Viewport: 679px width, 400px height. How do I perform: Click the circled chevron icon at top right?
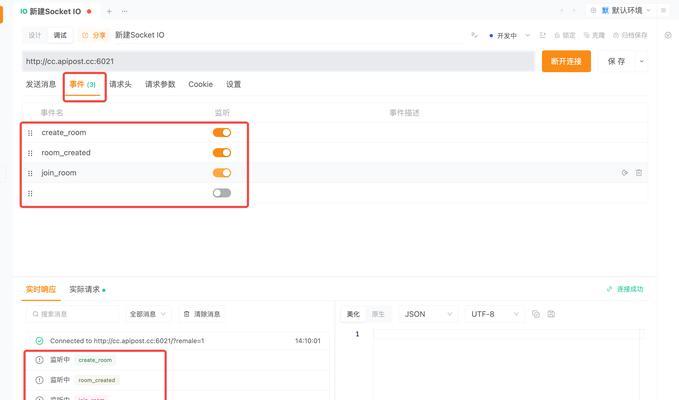[668, 35]
